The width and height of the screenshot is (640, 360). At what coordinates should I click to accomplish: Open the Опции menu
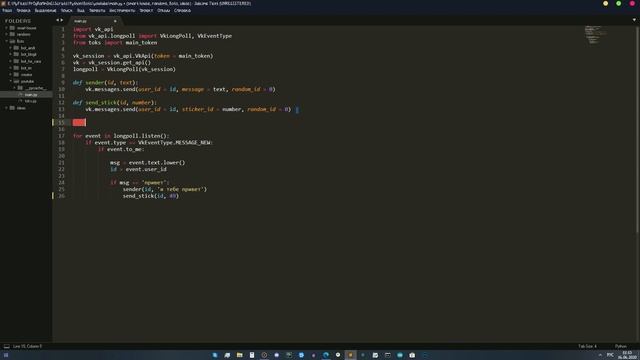[x=163, y=11]
